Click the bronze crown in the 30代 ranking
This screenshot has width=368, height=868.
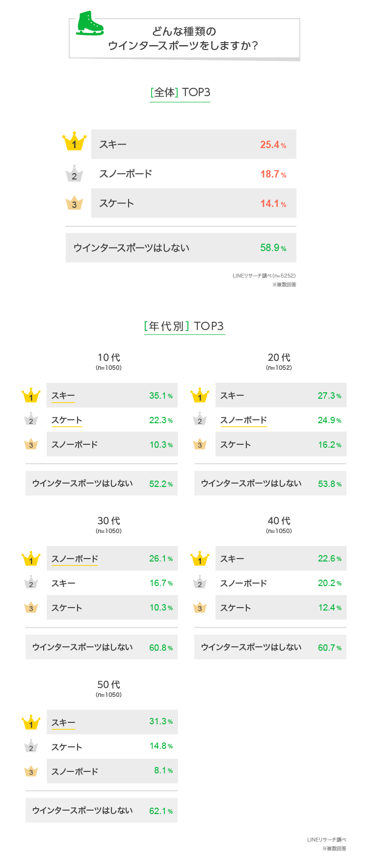pyautogui.click(x=31, y=608)
